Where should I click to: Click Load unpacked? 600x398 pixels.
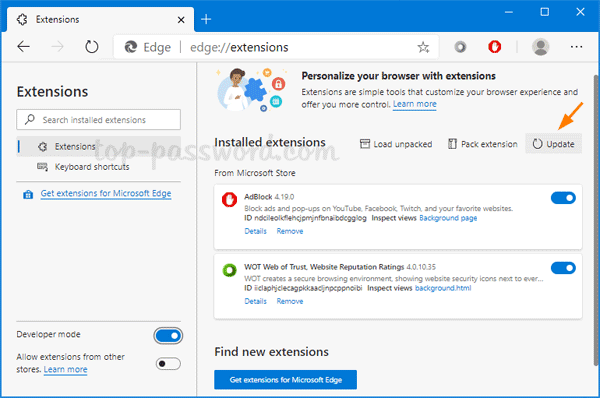[x=396, y=144]
